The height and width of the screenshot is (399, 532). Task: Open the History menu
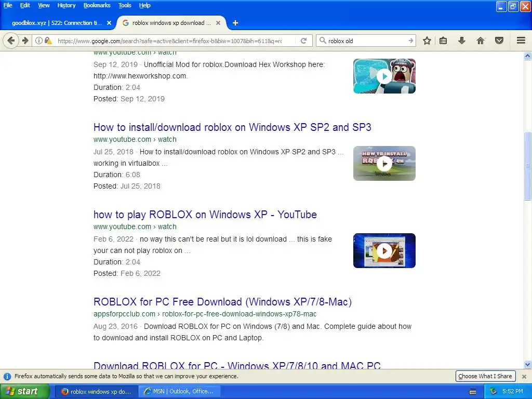[66, 5]
